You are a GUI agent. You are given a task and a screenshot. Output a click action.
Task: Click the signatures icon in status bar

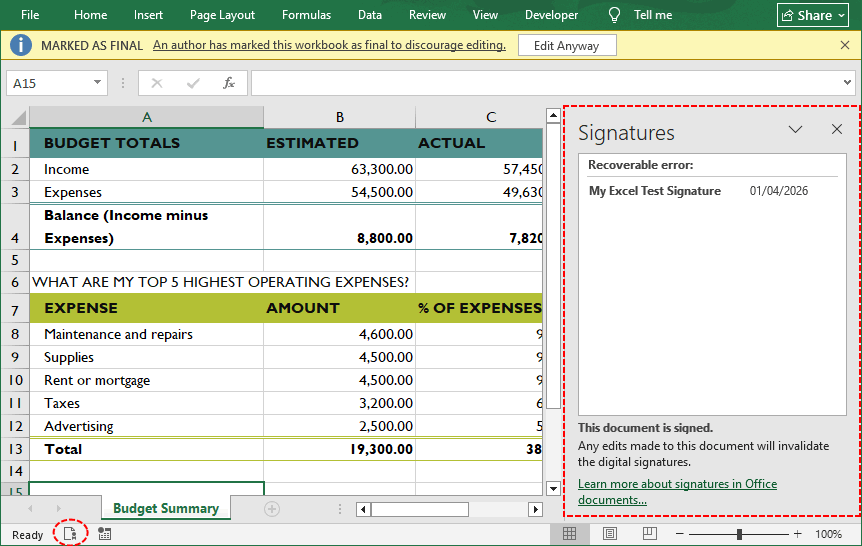pos(70,534)
